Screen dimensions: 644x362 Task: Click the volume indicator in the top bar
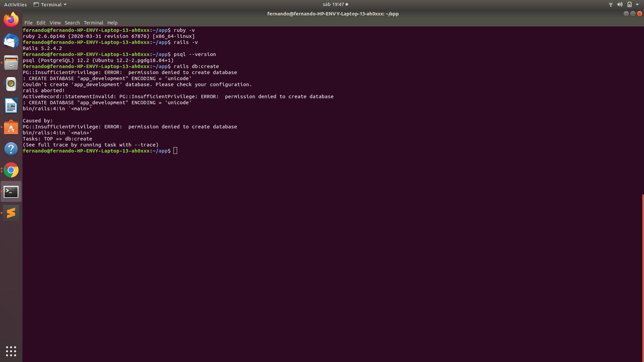[x=620, y=4]
